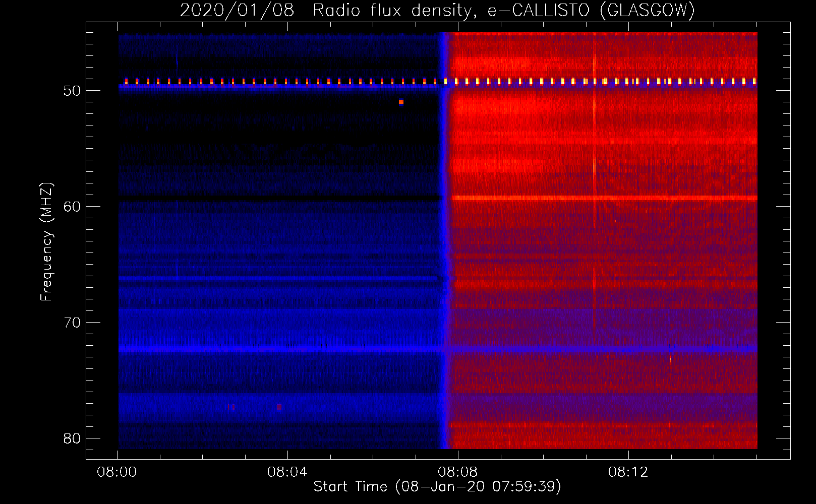Image resolution: width=816 pixels, height=504 pixels.
Task: Click the 60 frequency tick label
Action: (x=72, y=207)
